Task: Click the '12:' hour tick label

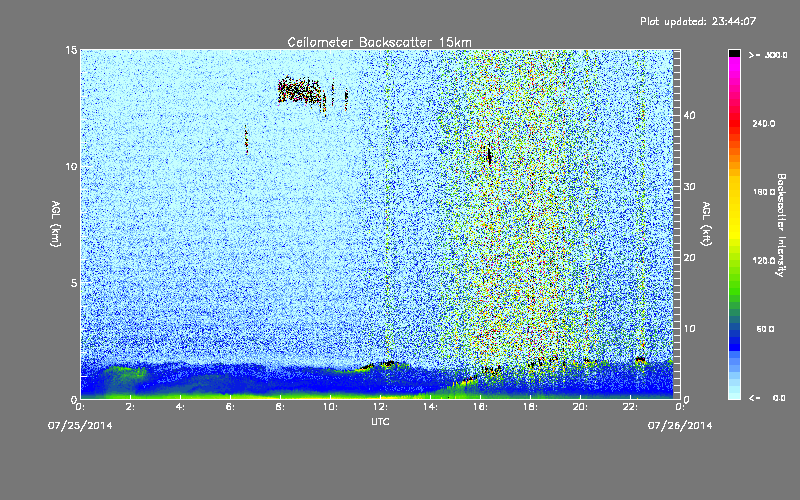Action: (380, 407)
